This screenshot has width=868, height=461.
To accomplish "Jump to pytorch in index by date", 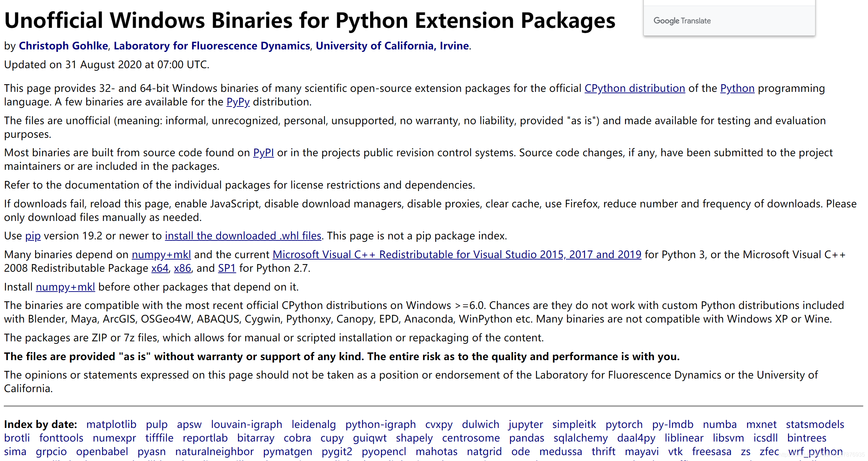I will [x=624, y=424].
